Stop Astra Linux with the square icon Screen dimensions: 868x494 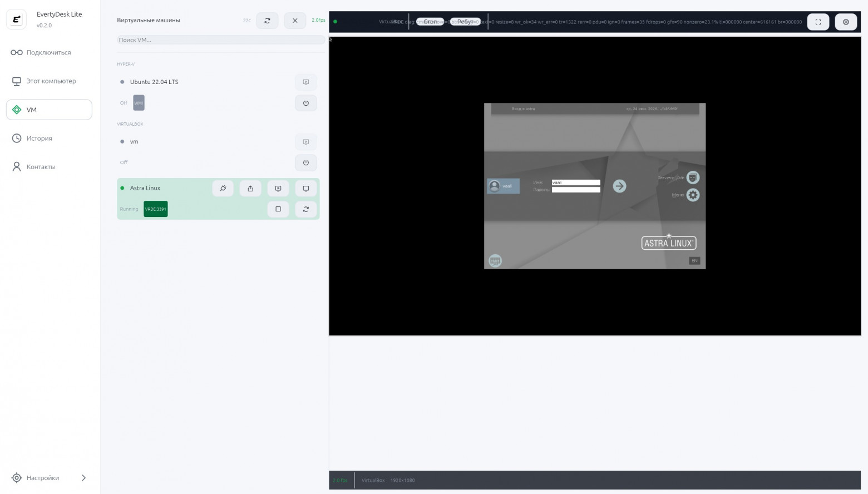(278, 209)
